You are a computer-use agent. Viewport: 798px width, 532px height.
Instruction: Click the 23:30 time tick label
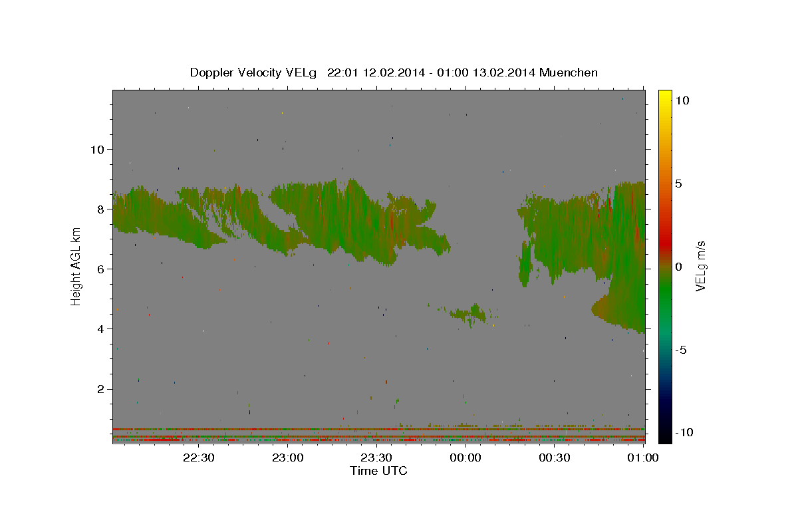click(376, 458)
